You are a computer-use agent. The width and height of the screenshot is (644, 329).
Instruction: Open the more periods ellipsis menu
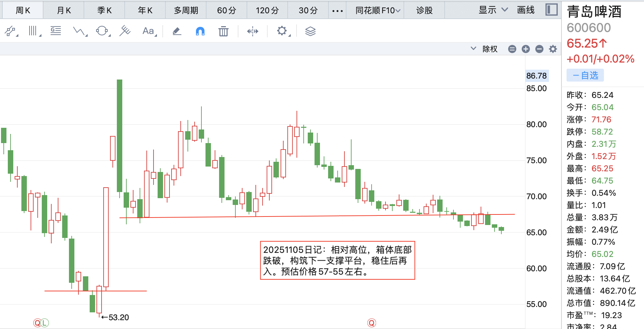pyautogui.click(x=337, y=11)
